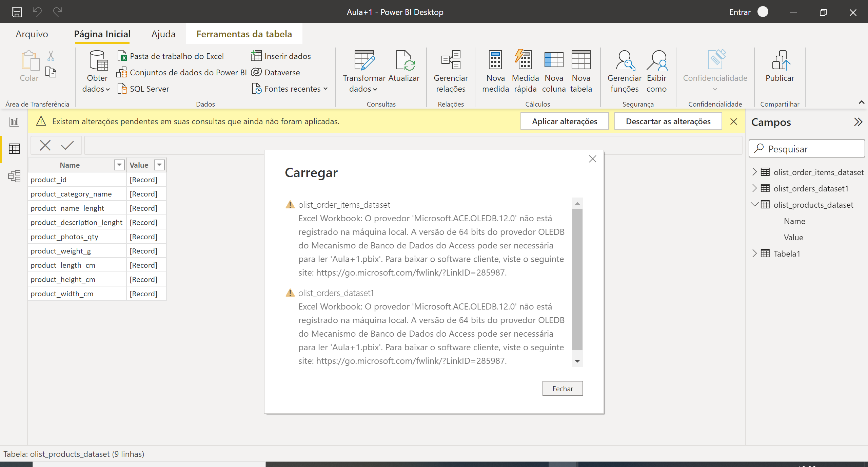The image size is (868, 467).
Task: Click the Carregar dialog scrollbar thumb
Action: [577, 279]
